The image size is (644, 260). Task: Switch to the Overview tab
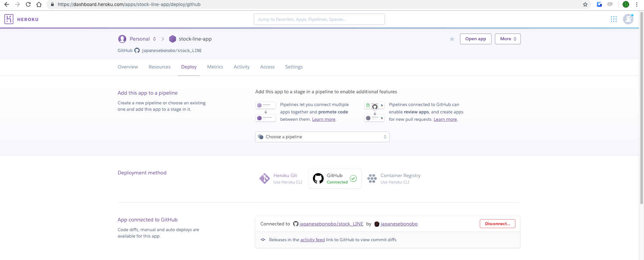pos(128,67)
